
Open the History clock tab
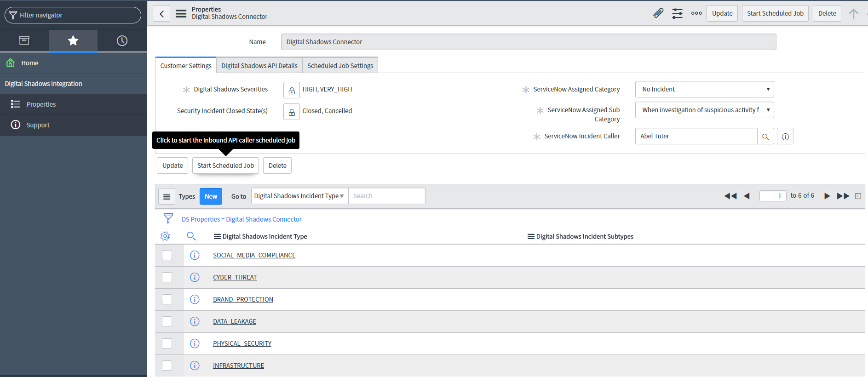(122, 40)
